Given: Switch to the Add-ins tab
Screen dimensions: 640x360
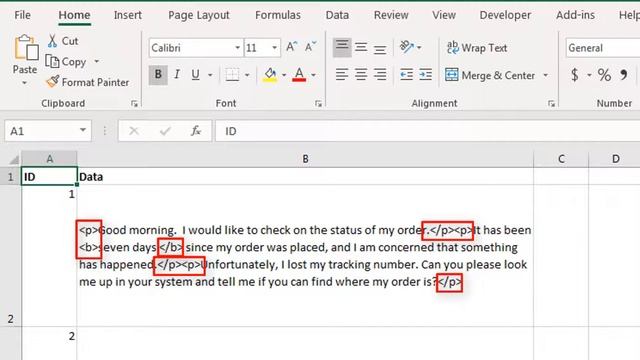Looking at the screenshot, I should point(576,15).
